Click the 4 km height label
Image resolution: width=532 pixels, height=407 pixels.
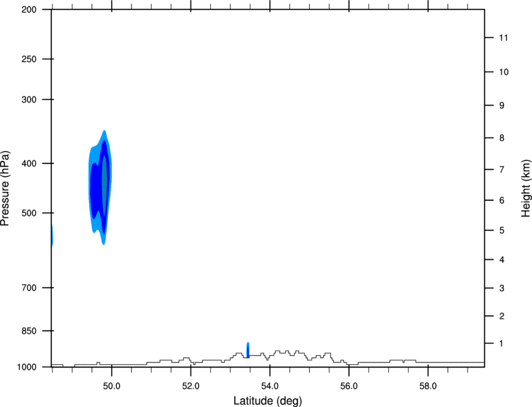coord(502,260)
